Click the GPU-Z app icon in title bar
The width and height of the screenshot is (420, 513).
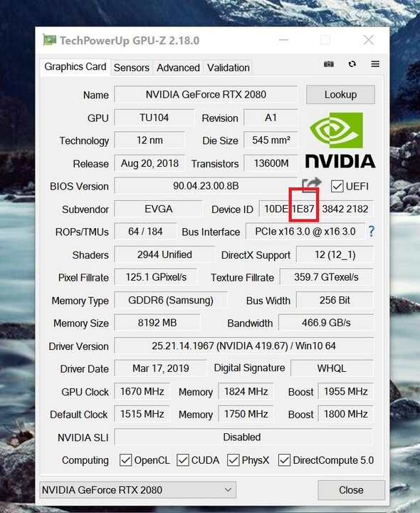click(49, 40)
